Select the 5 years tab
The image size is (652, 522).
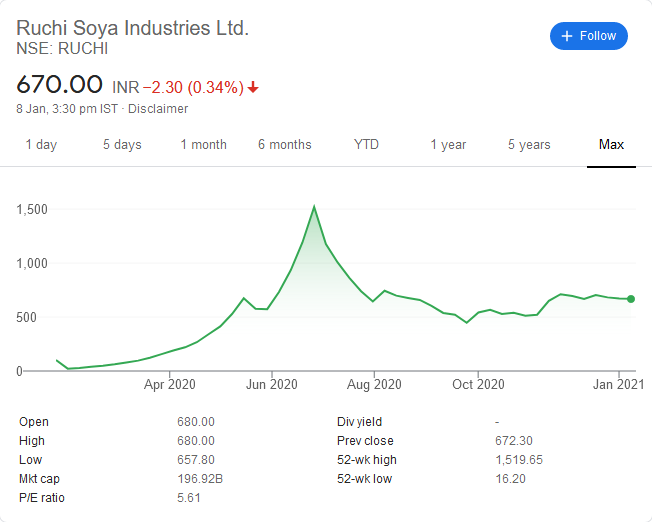(529, 145)
